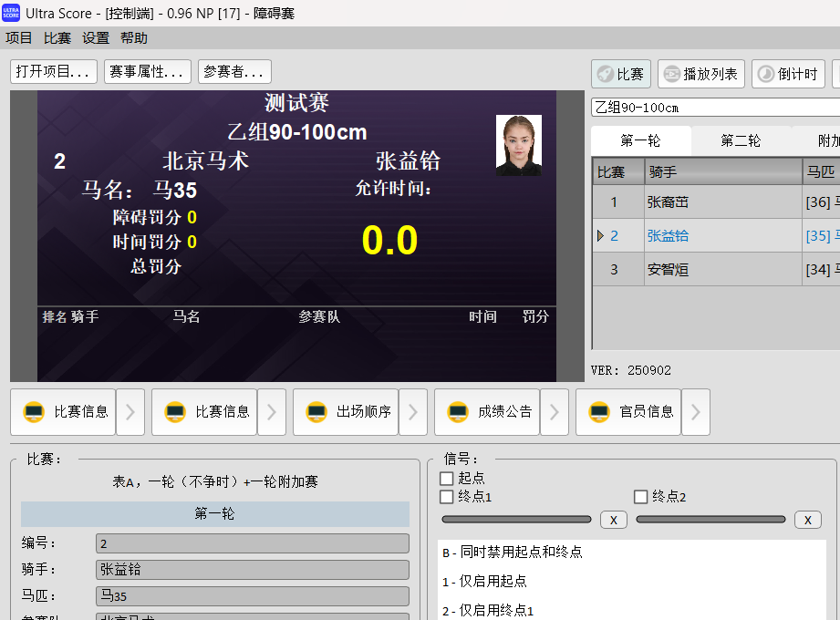
Task: Toggle the 终点2 checkbox
Action: [642, 496]
